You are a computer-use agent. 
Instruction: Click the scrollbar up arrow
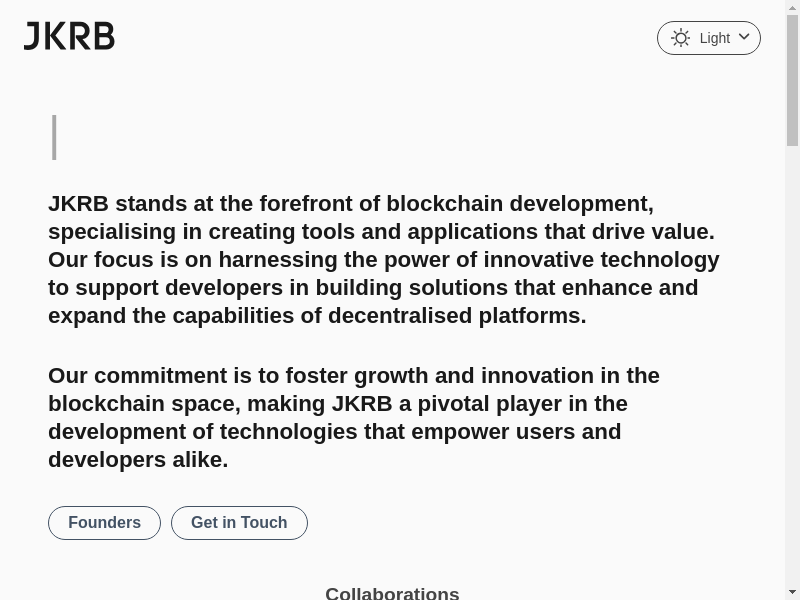pos(792,8)
